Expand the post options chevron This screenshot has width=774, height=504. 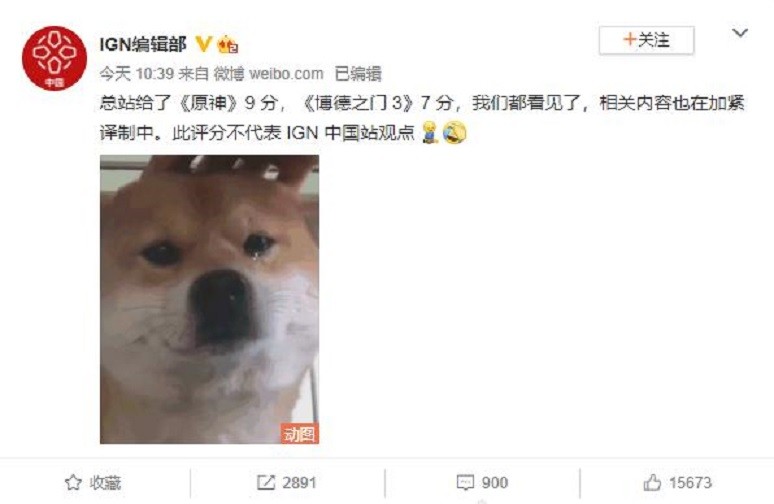pyautogui.click(x=739, y=33)
